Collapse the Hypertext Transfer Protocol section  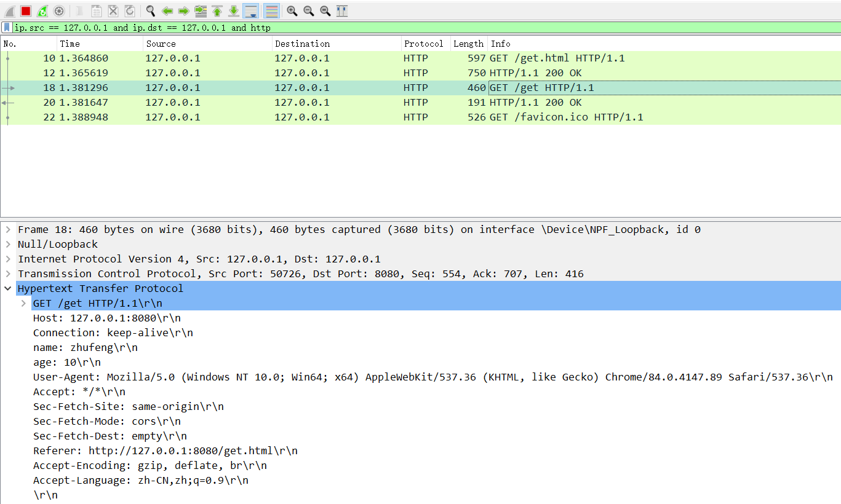click(x=8, y=289)
